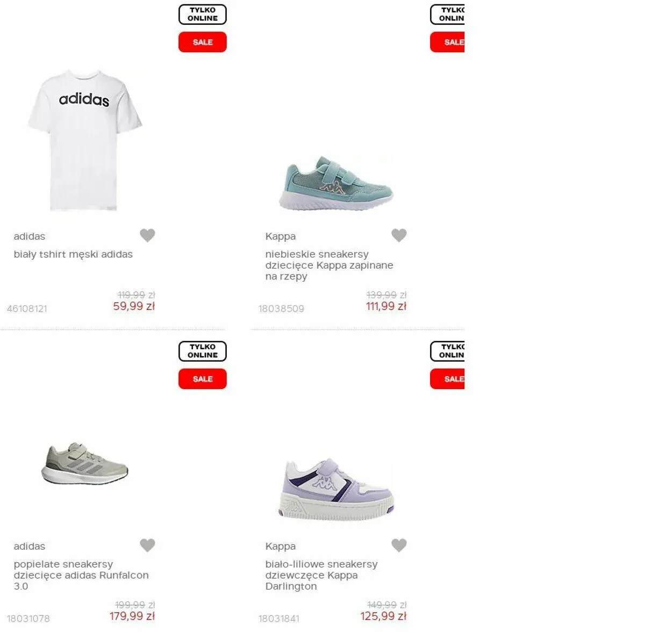The image size is (672, 633).
Task: Open the lilac Kappa Darlington shoe image
Action: (x=336, y=488)
